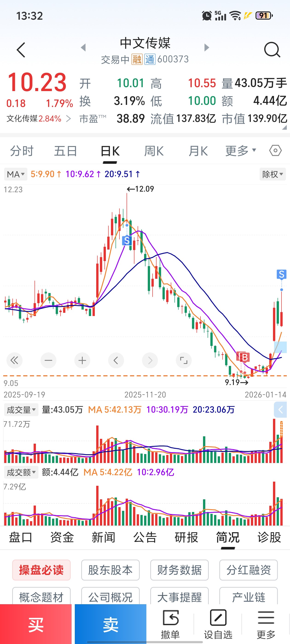Image resolution: width=290 pixels, height=644 pixels.
Task: Open the MA indicator dropdown
Action: [16, 174]
